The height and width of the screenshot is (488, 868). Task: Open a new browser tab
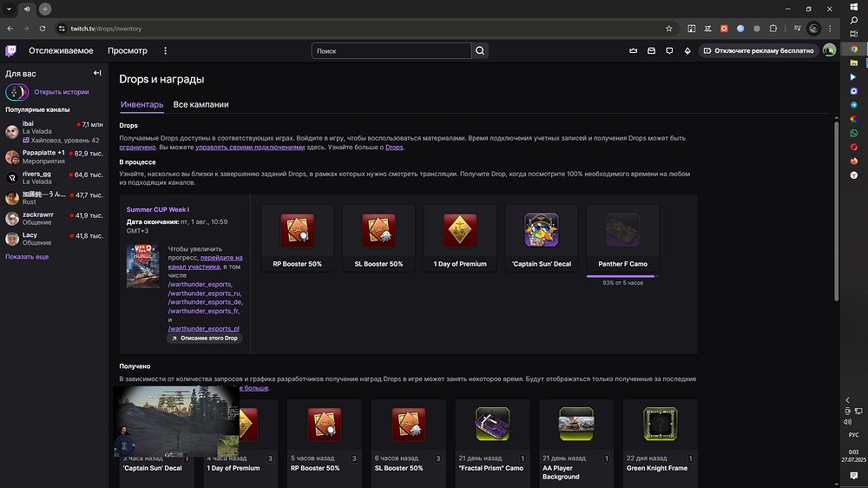[45, 9]
